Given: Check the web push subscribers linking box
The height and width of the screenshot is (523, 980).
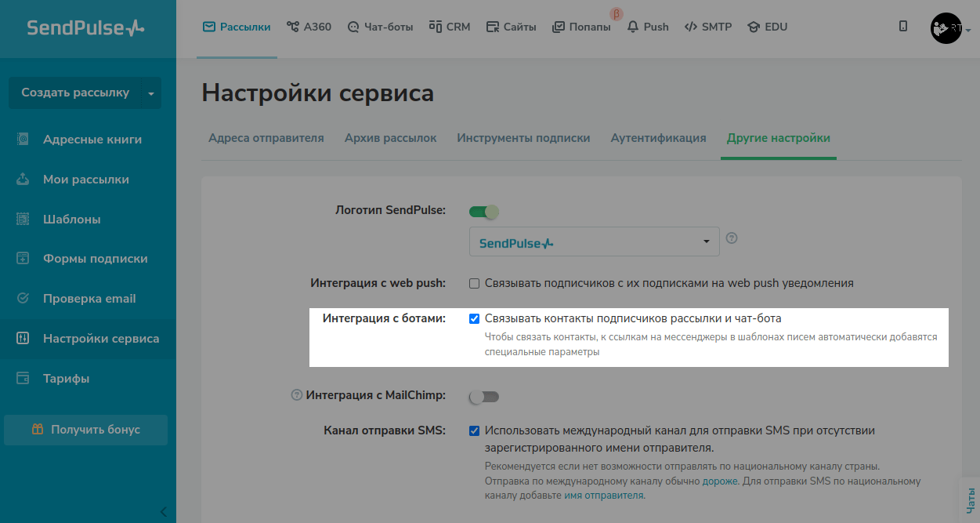Looking at the screenshot, I should point(474,283).
